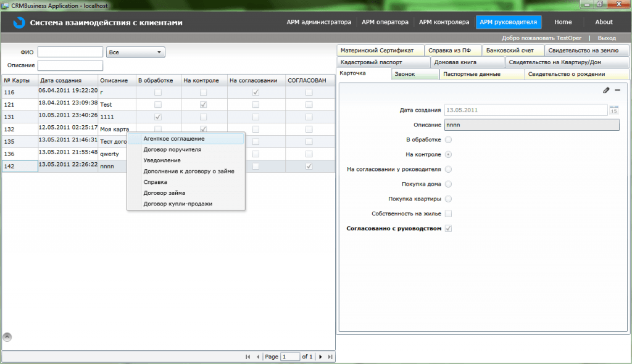The height and width of the screenshot is (364, 632).
Task: Choose Уведомление from the context menu
Action: point(186,160)
